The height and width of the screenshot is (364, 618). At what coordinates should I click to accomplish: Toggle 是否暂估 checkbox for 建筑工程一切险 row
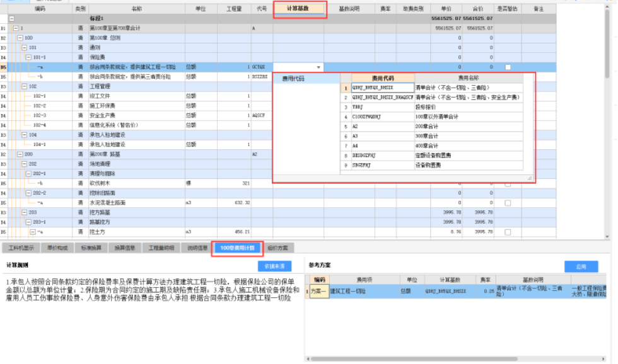coord(508,67)
